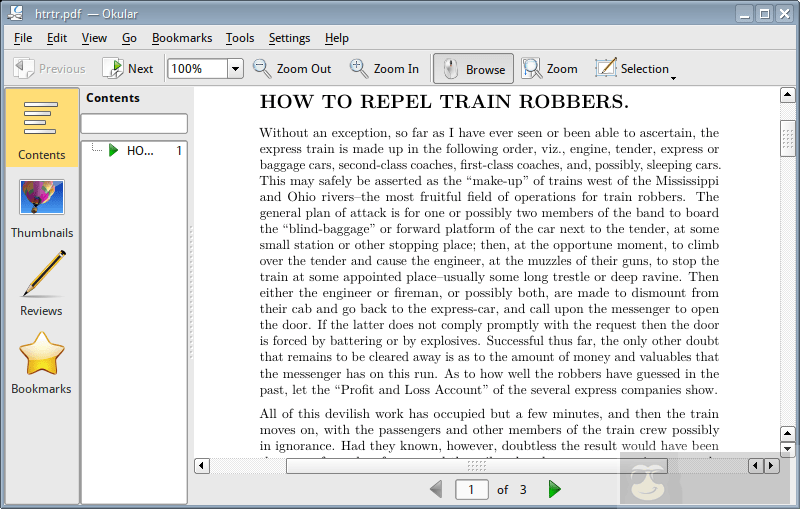Open the Thumbnails sidebar panel

[42, 206]
